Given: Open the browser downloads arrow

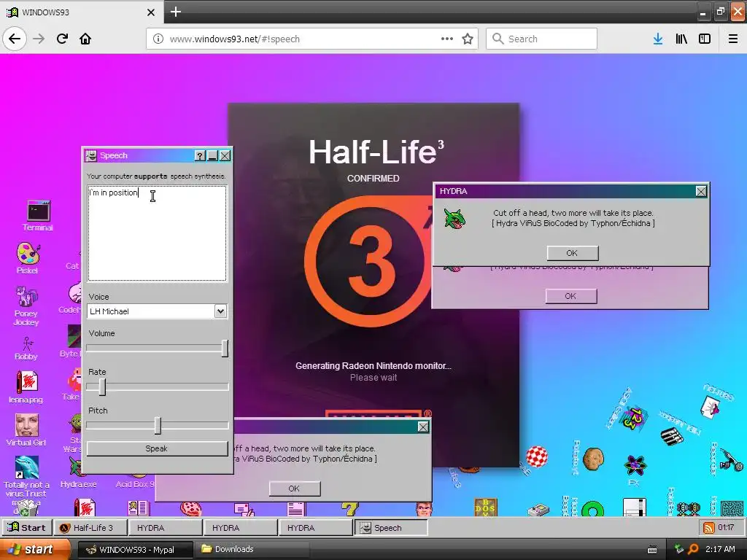Looking at the screenshot, I should (658, 39).
